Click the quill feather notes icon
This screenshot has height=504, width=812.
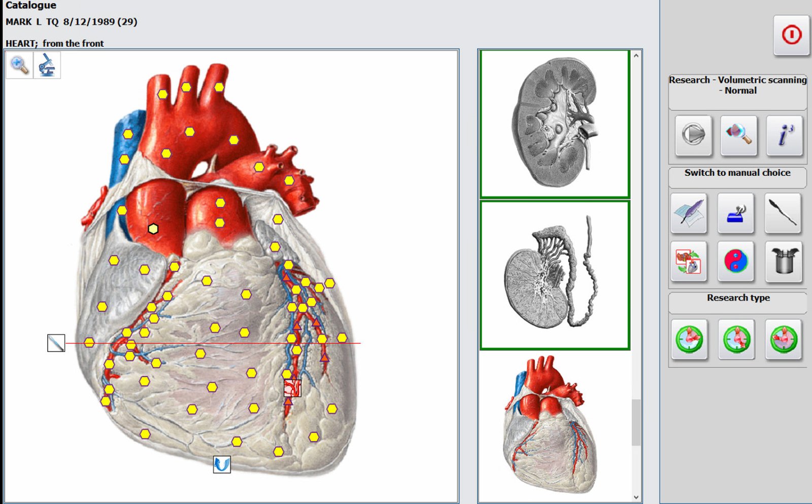689,213
